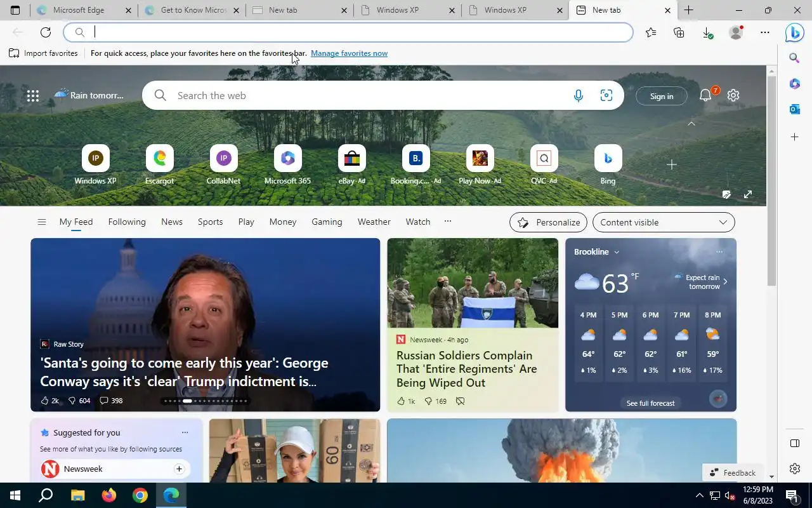Open the CollabNet quick link
The image size is (812, 508).
point(223,165)
